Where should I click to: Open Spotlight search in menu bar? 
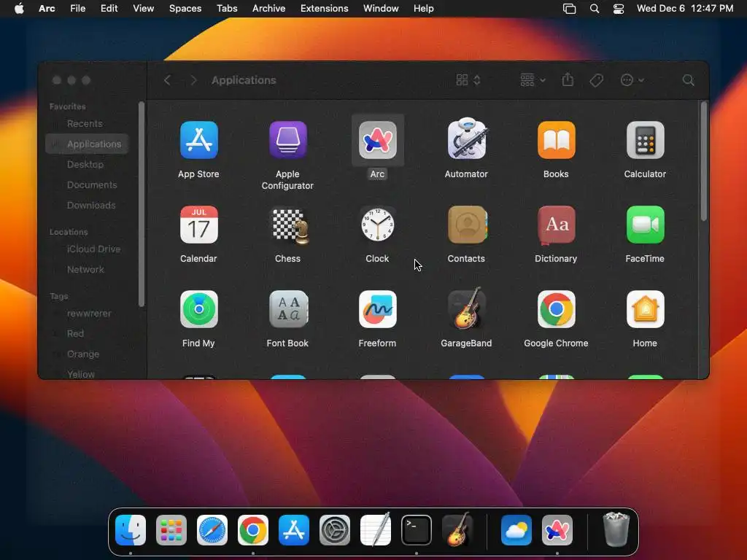(x=594, y=8)
